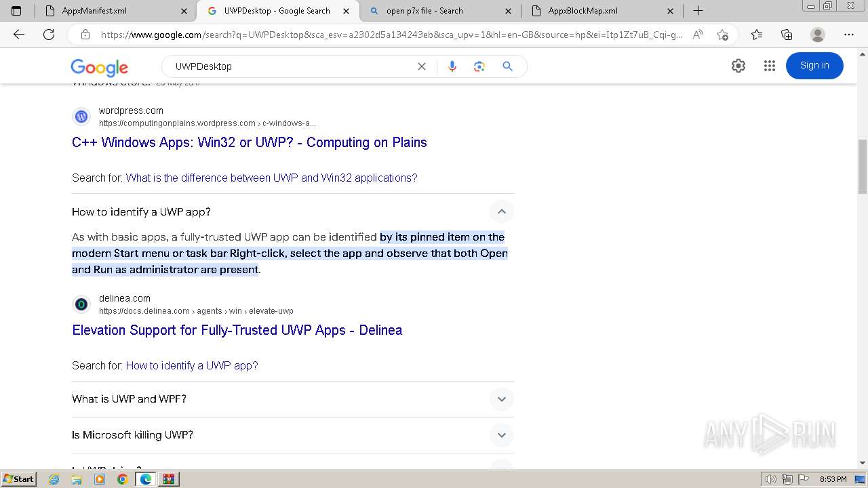Open Read aloud in address bar

point(698,35)
